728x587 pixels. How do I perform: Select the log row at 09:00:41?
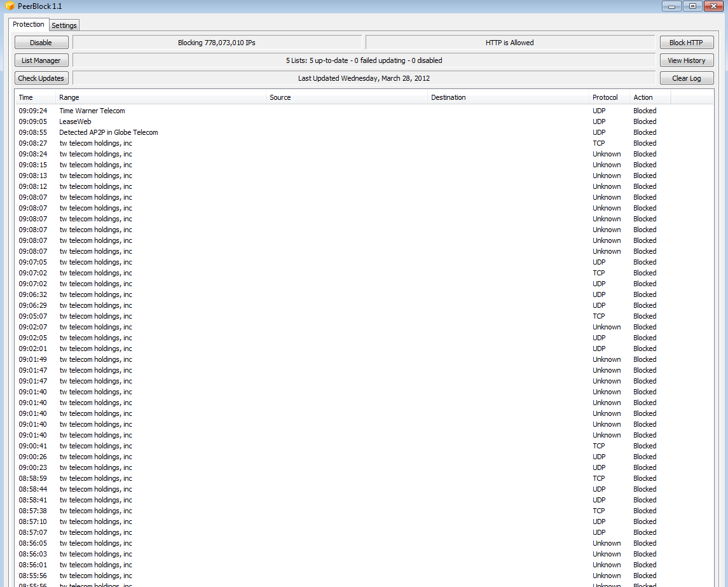tap(364, 446)
